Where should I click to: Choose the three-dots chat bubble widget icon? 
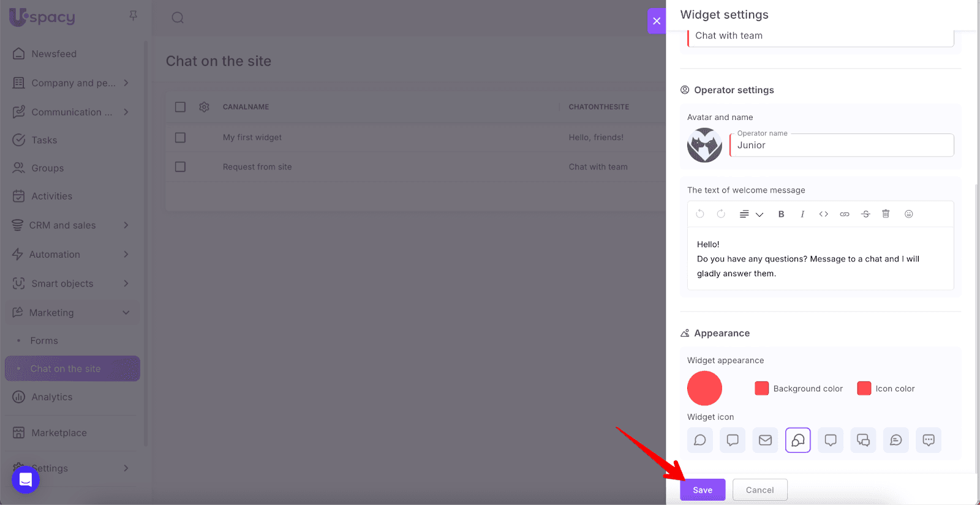pyautogui.click(x=929, y=440)
